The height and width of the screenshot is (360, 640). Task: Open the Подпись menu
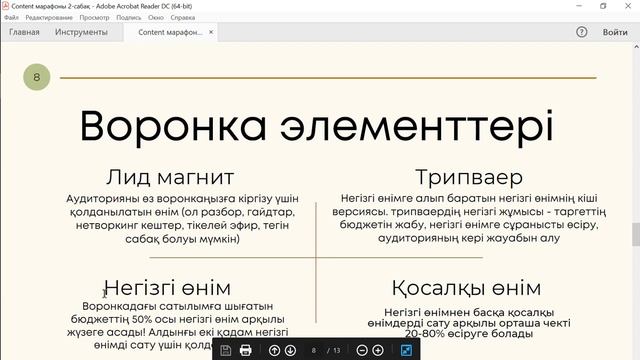coord(129,18)
